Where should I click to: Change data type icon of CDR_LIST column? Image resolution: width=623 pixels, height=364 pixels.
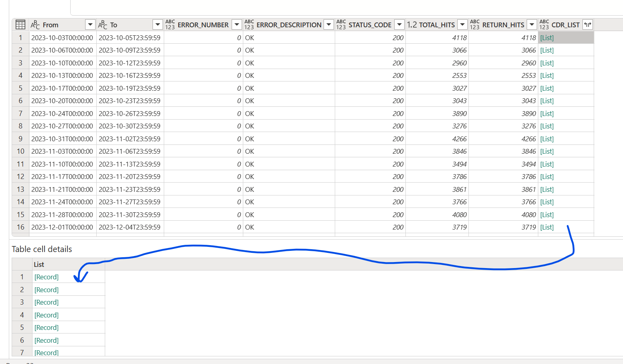tap(544, 25)
